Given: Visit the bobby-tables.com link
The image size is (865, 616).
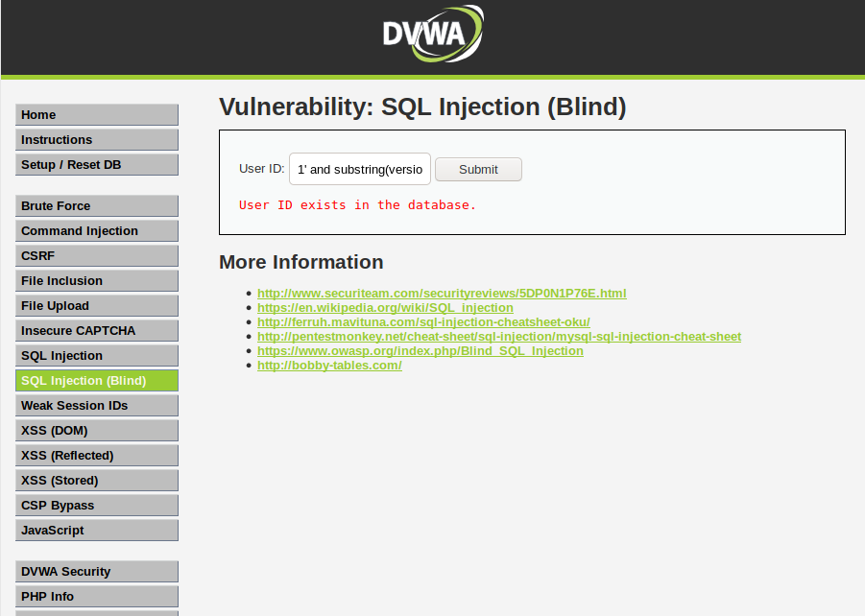Looking at the screenshot, I should click(329, 366).
